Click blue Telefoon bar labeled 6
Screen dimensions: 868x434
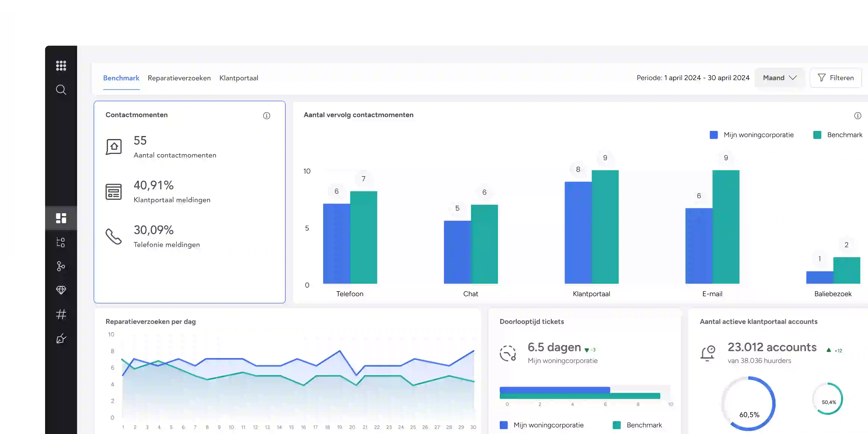pos(337,244)
